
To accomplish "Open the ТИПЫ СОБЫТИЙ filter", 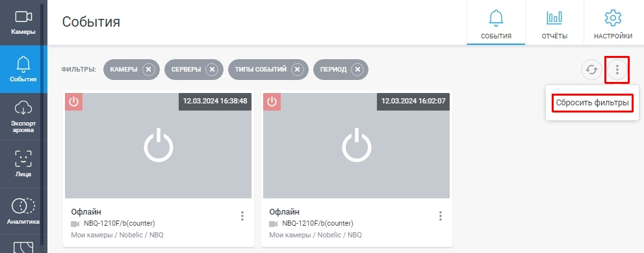I will click(x=261, y=70).
